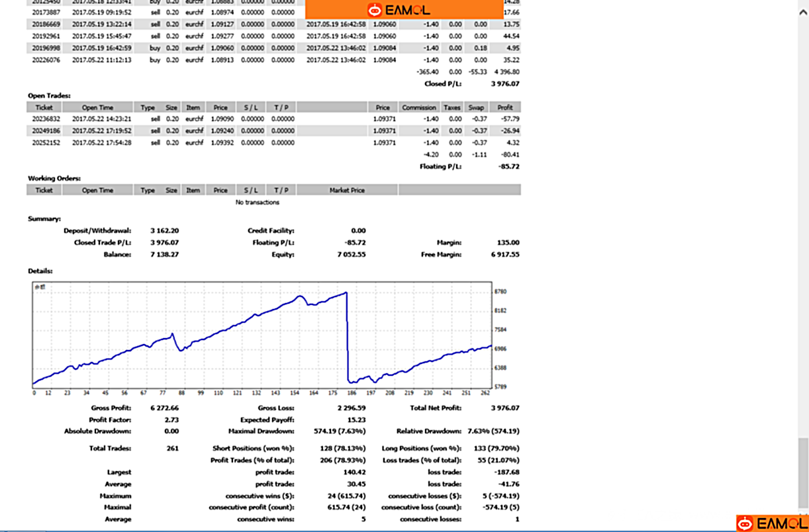Click the blue balance curve chart
This screenshot has width=809, height=532.
(x=262, y=335)
